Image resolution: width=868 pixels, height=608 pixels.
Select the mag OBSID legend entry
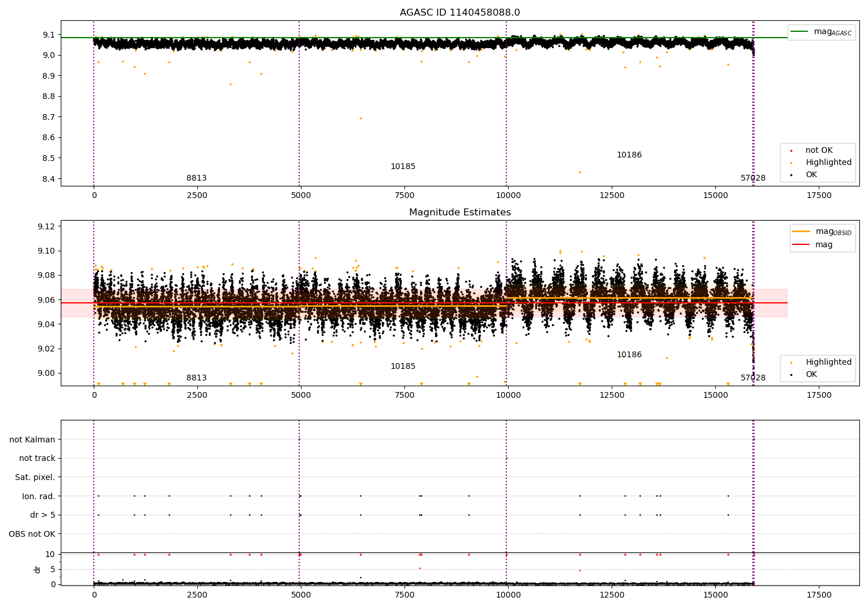[x=822, y=232]
